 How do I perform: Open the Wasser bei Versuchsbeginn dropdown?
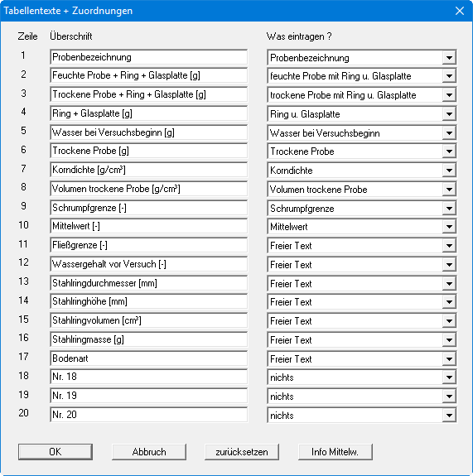pyautogui.click(x=449, y=133)
